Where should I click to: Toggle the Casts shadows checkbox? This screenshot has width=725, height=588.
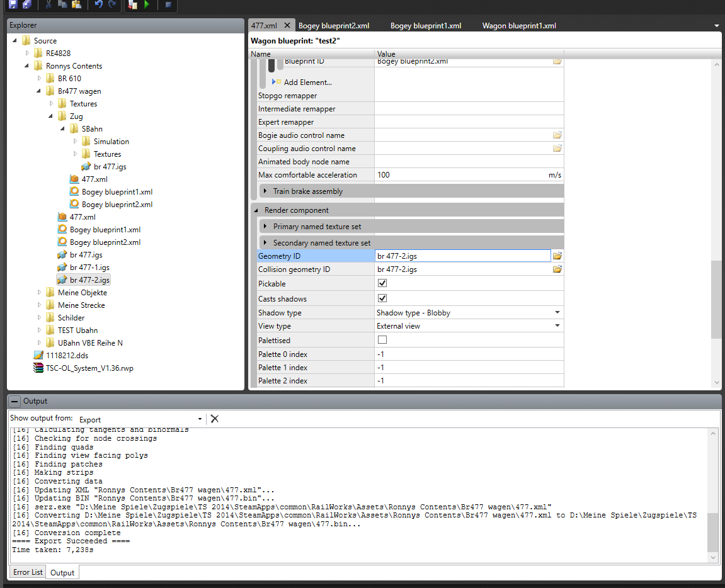[382, 298]
